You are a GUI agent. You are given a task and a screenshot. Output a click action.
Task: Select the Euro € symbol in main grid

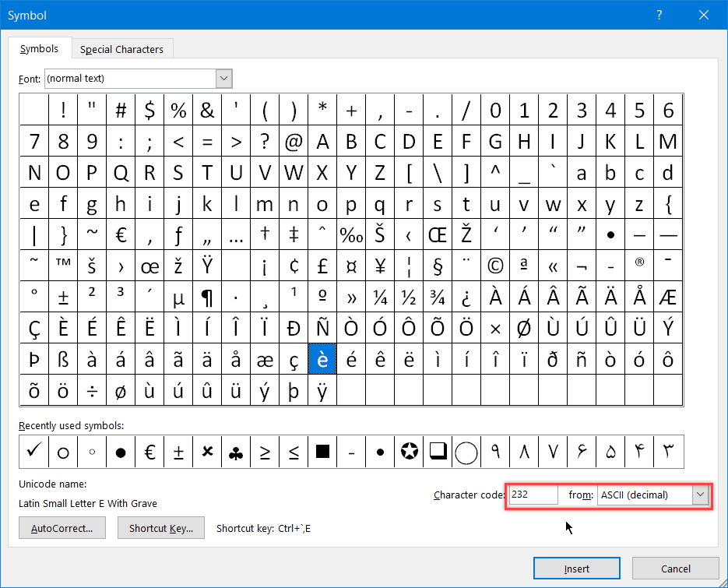click(121, 234)
